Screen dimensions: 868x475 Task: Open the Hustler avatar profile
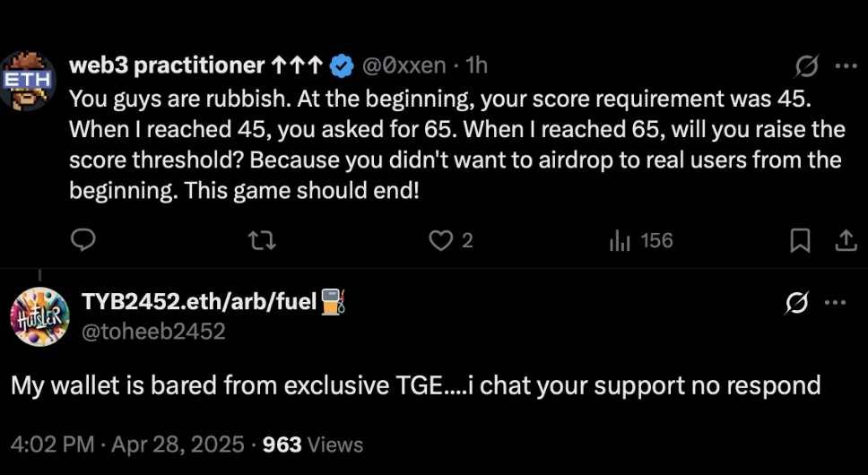click(x=39, y=316)
